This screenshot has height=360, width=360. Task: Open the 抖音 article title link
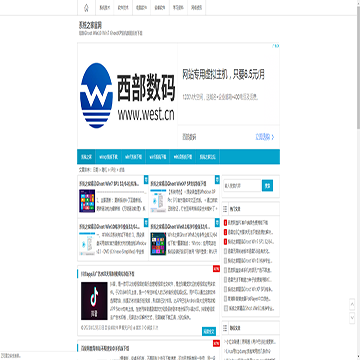pos(107,274)
